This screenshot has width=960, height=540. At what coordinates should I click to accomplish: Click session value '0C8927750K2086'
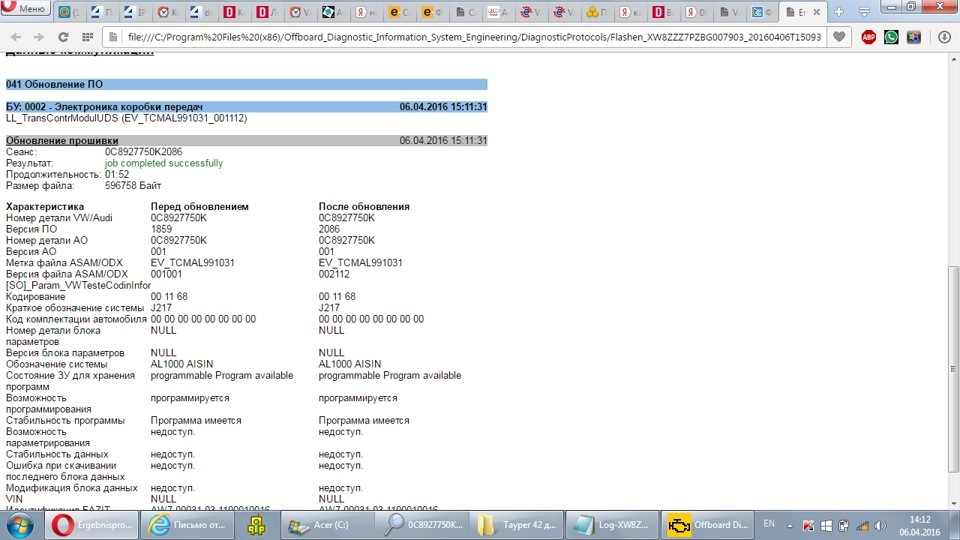pos(143,152)
